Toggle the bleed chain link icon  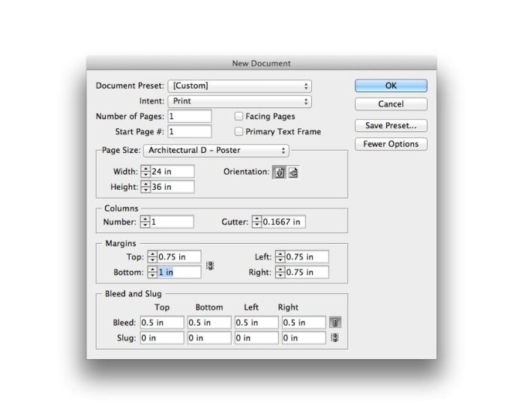(335, 322)
